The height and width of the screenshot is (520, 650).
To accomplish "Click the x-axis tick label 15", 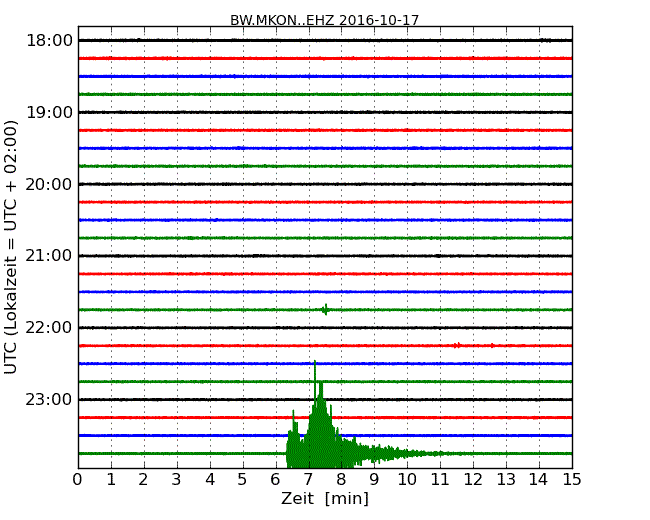I will pyautogui.click(x=572, y=480).
